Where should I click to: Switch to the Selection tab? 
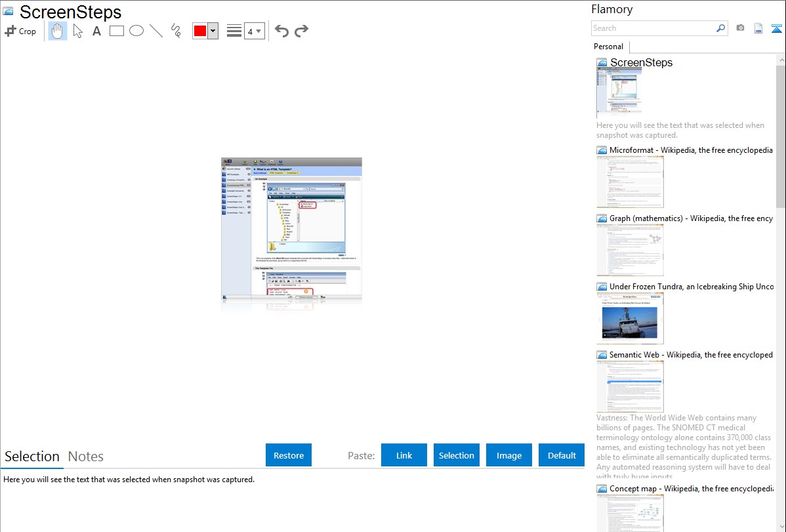pos(32,457)
